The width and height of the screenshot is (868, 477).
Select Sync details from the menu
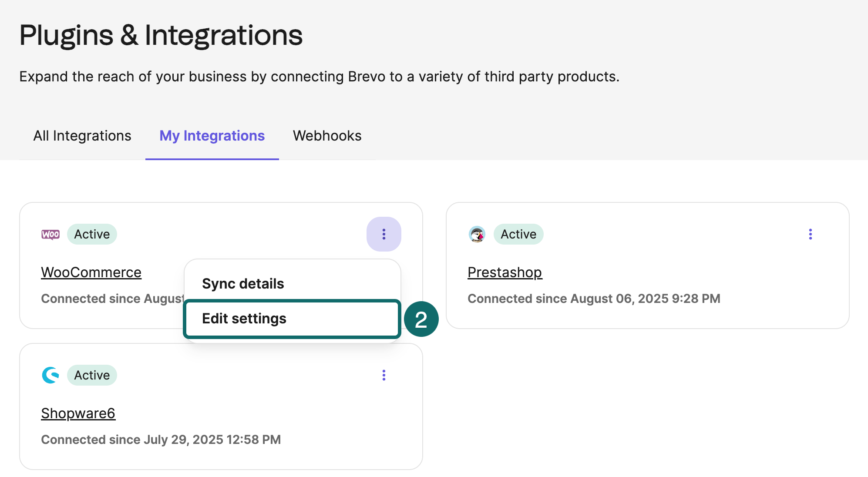pyautogui.click(x=242, y=283)
